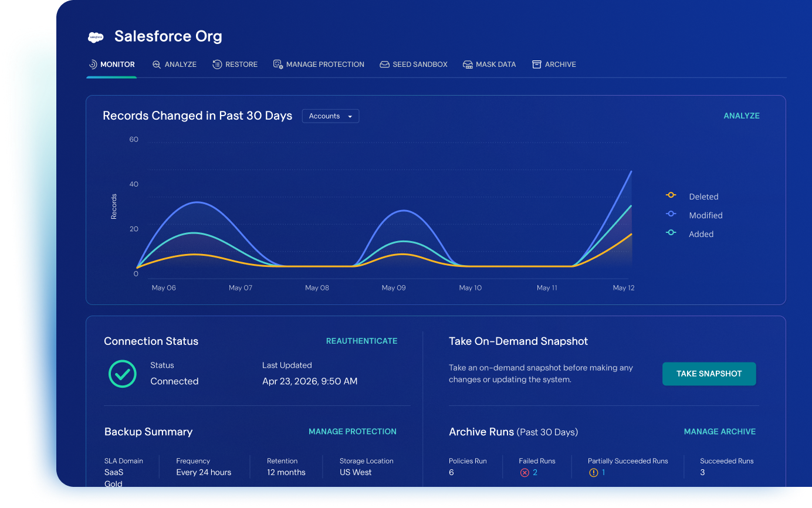The image size is (812, 508).
Task: Click the Monitor tab gauge icon
Action: click(93, 65)
